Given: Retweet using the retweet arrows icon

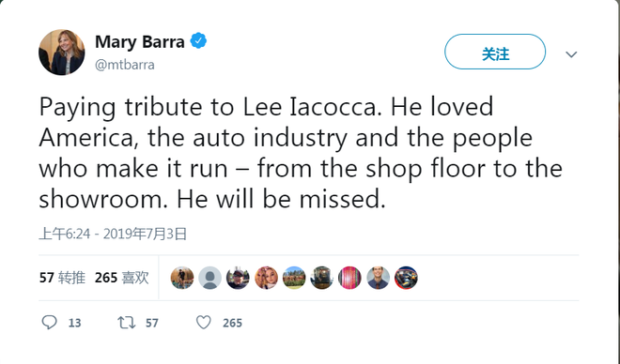Looking at the screenshot, I should [x=127, y=323].
